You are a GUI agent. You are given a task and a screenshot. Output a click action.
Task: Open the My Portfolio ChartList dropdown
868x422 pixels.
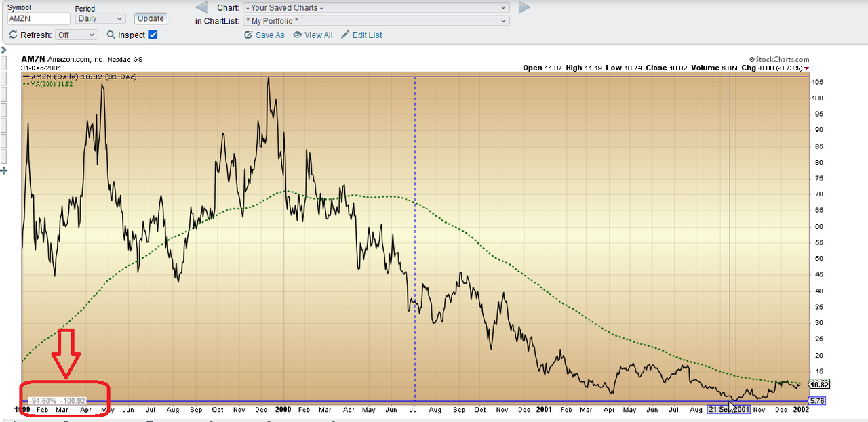click(x=376, y=21)
